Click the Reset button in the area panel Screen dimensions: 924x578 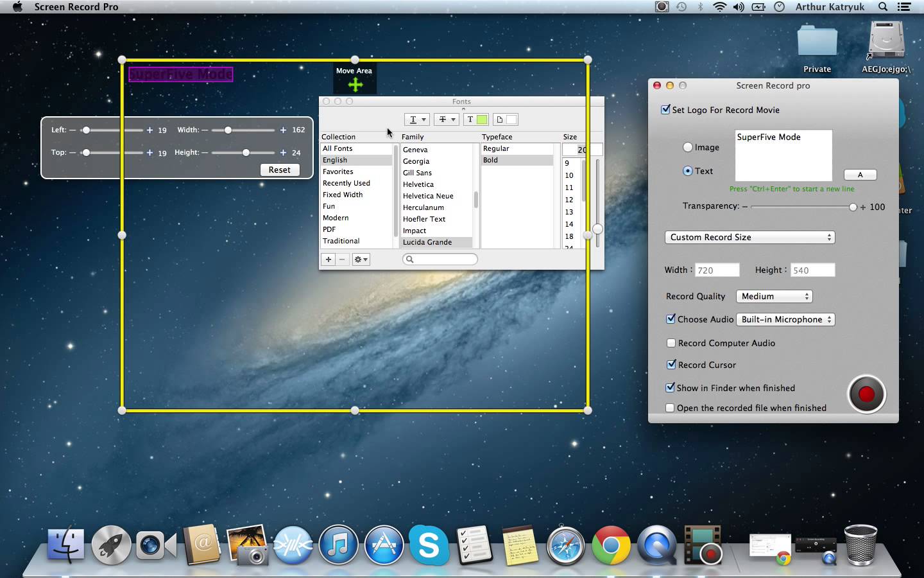[x=280, y=170]
